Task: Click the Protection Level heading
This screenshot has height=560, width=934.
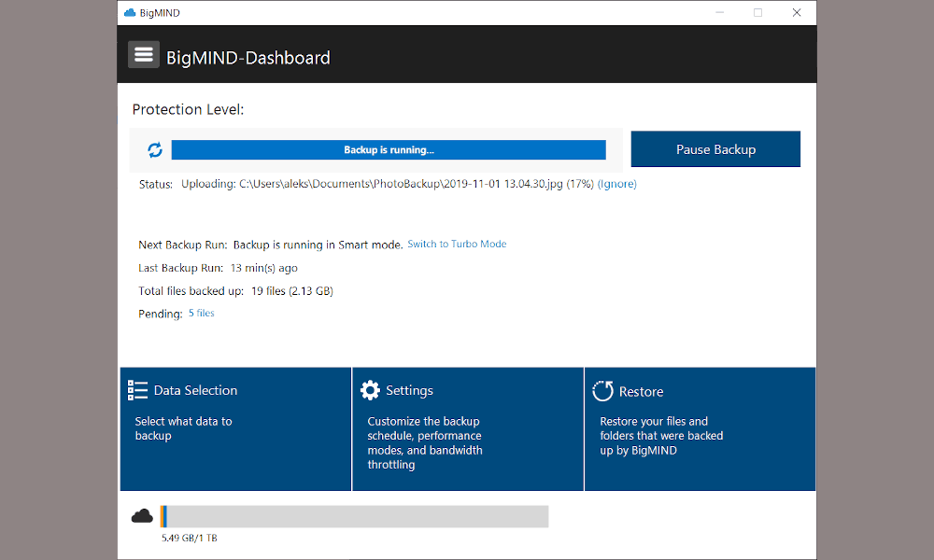Action: 189,109
